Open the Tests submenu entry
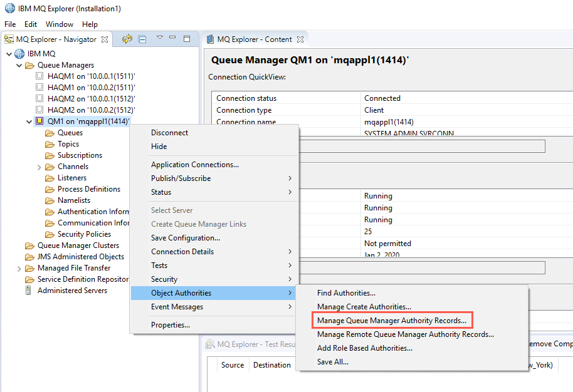The image size is (573, 392). (214, 266)
